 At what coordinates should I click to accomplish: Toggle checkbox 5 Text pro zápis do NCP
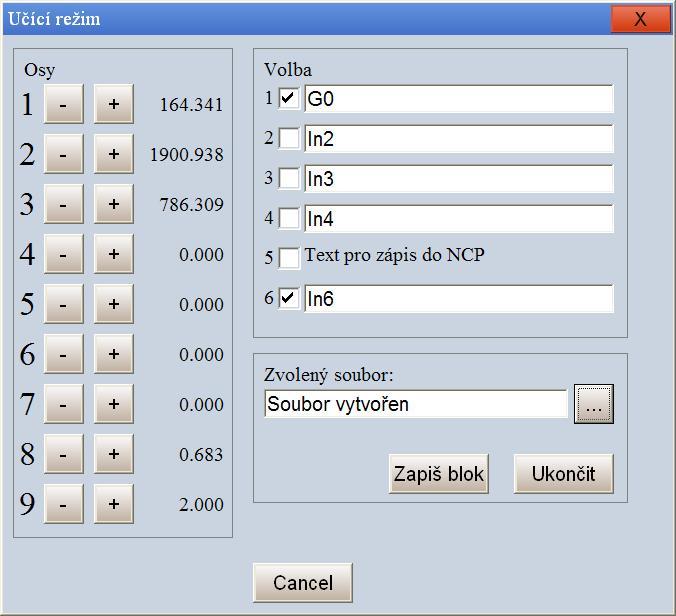pyautogui.click(x=289, y=258)
